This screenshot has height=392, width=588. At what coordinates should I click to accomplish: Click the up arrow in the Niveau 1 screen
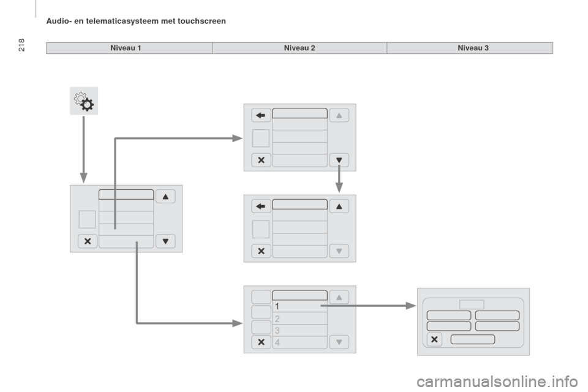(x=165, y=197)
